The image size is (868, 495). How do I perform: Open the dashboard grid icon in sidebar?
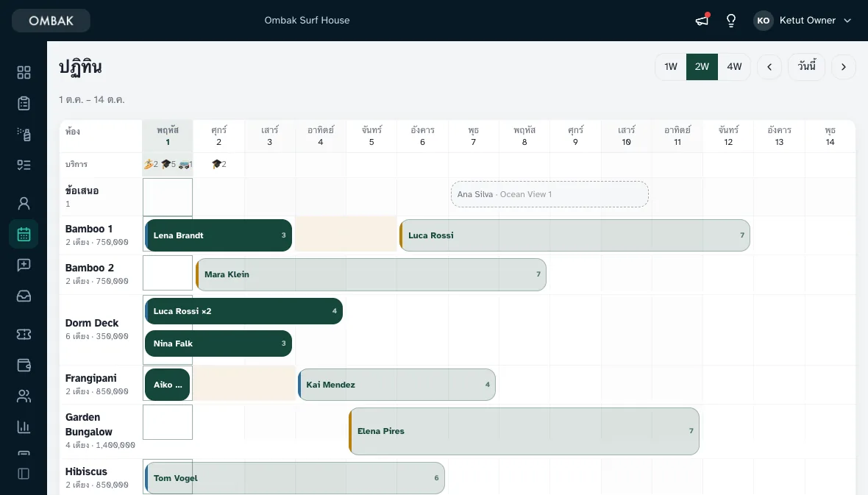point(24,73)
